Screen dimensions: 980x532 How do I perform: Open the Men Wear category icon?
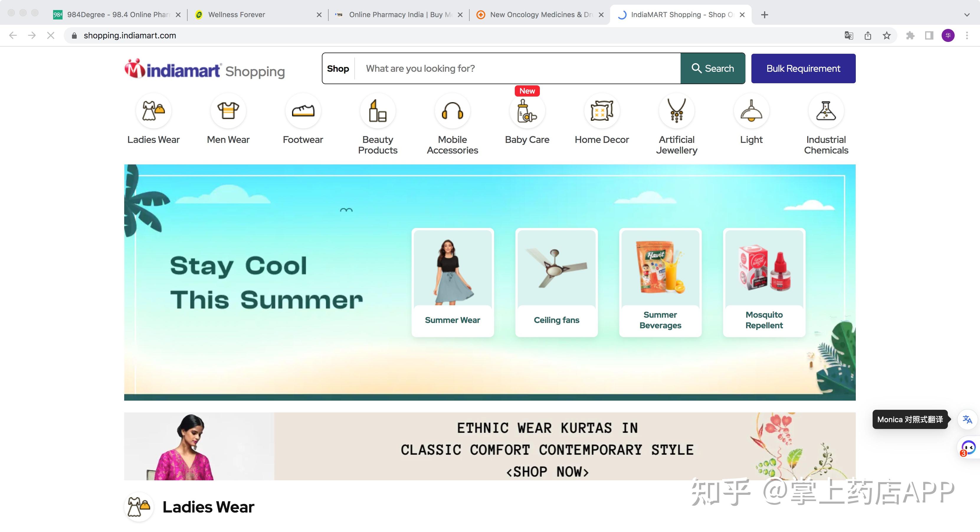click(x=228, y=111)
